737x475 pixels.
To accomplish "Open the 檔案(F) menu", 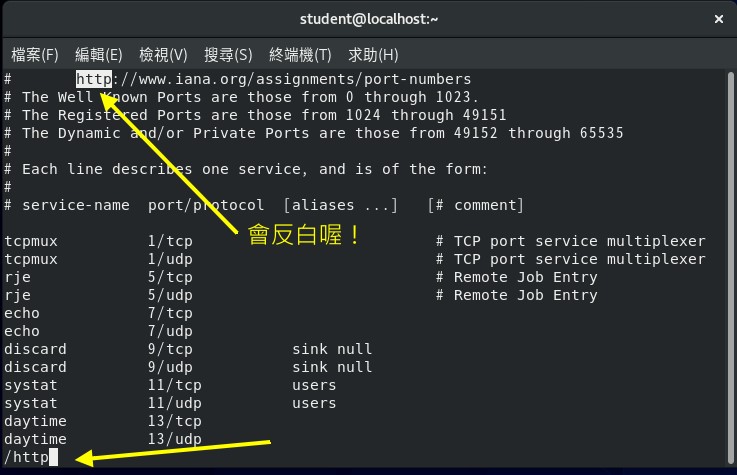I will tap(35, 54).
